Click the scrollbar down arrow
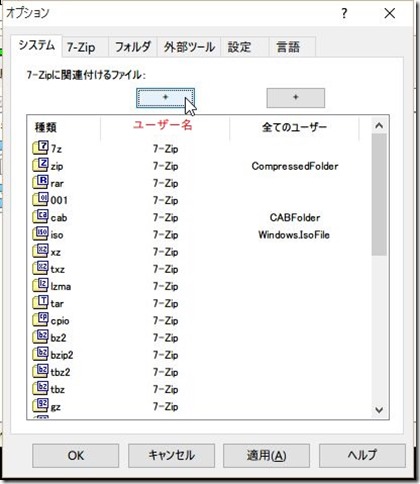The width and height of the screenshot is (420, 484). click(x=379, y=410)
